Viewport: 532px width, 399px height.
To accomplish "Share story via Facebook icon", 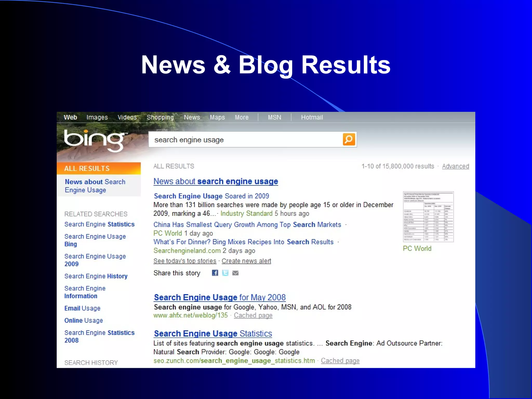I will tap(215, 273).
